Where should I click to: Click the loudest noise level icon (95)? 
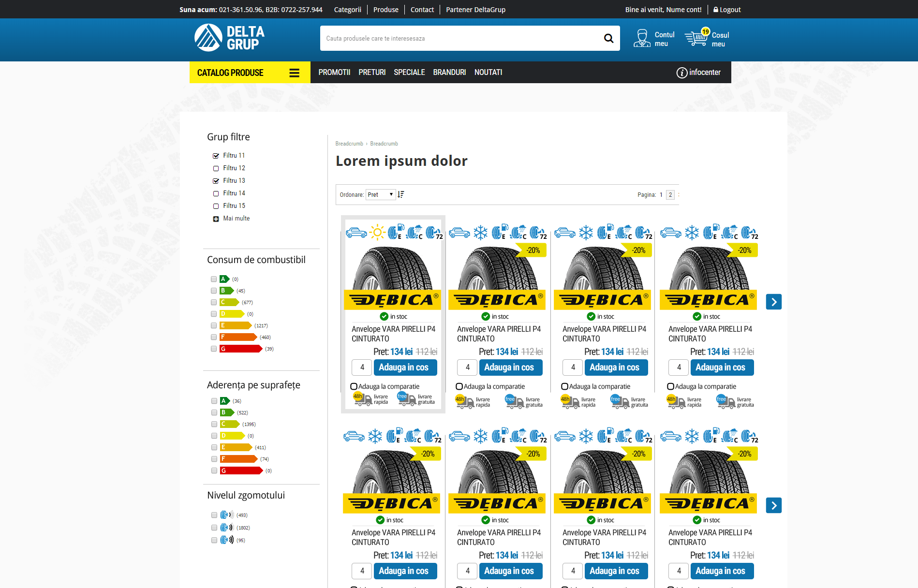(227, 540)
